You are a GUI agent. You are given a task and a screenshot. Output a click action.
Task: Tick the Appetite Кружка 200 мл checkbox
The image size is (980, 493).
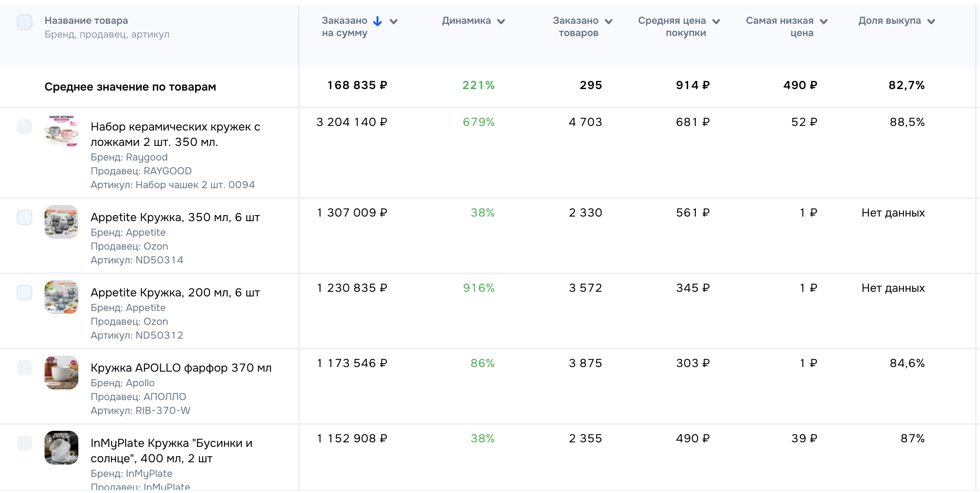coord(25,293)
